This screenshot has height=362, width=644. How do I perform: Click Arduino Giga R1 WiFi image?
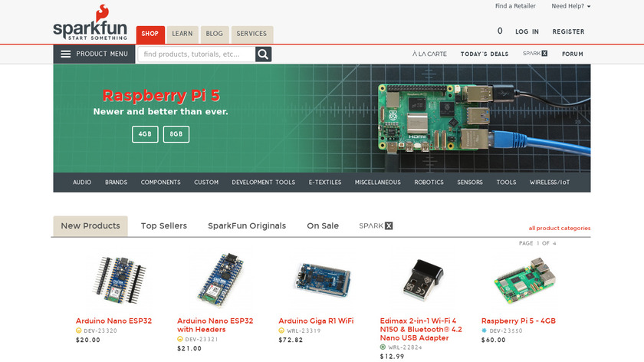[324, 280]
